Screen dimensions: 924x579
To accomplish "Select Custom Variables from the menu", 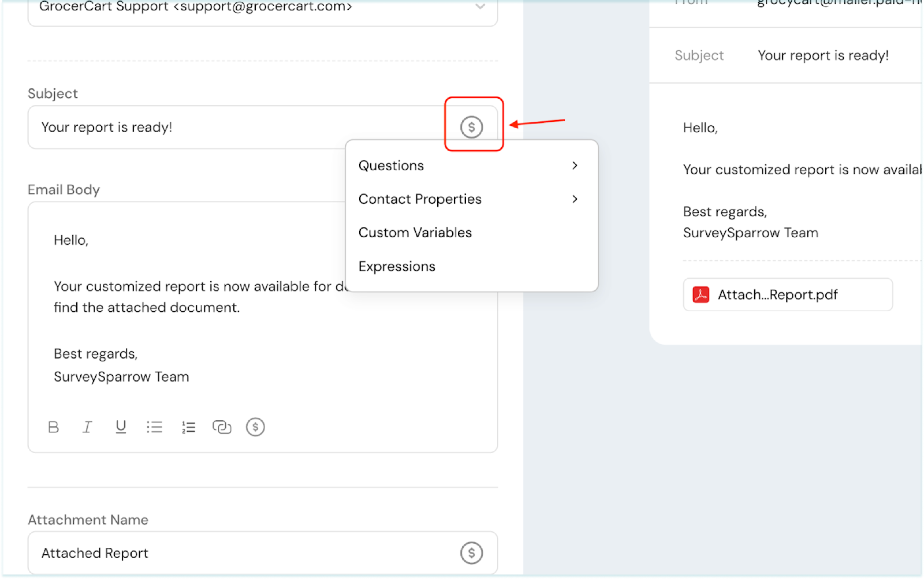I will [415, 233].
